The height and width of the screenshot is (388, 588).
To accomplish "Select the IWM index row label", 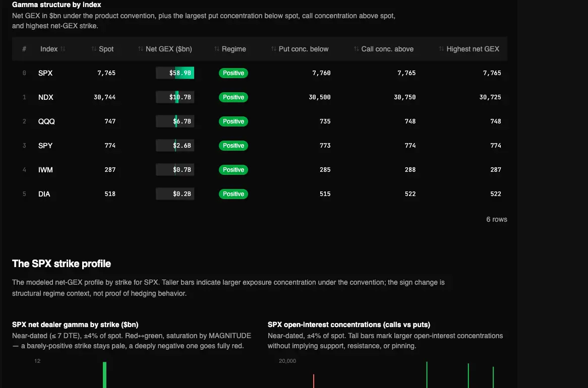I will [x=45, y=170].
